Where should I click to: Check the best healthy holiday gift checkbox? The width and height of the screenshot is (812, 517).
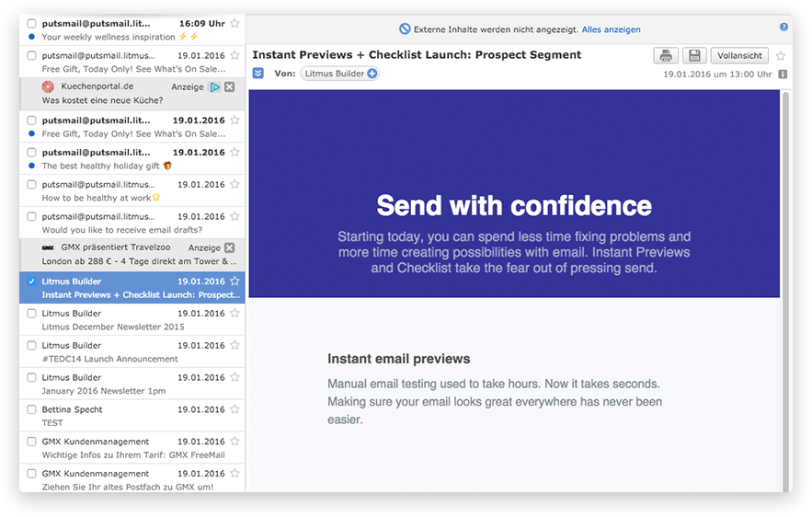click(31, 153)
